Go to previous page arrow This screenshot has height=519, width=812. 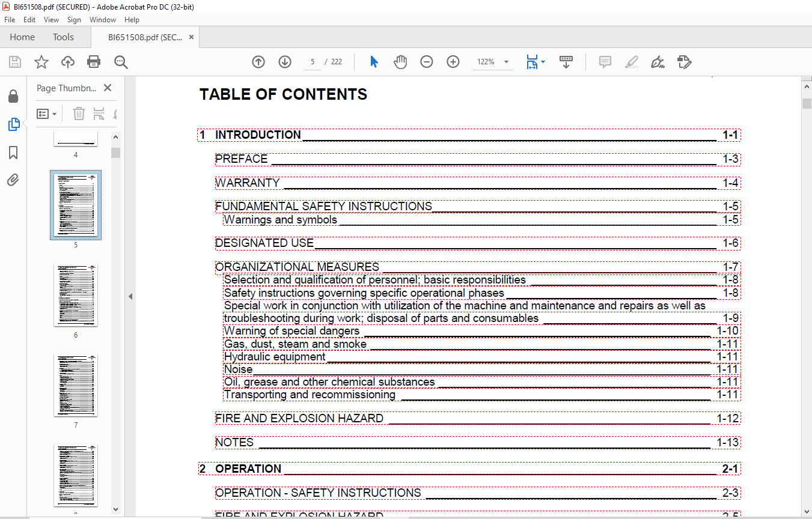coord(258,62)
